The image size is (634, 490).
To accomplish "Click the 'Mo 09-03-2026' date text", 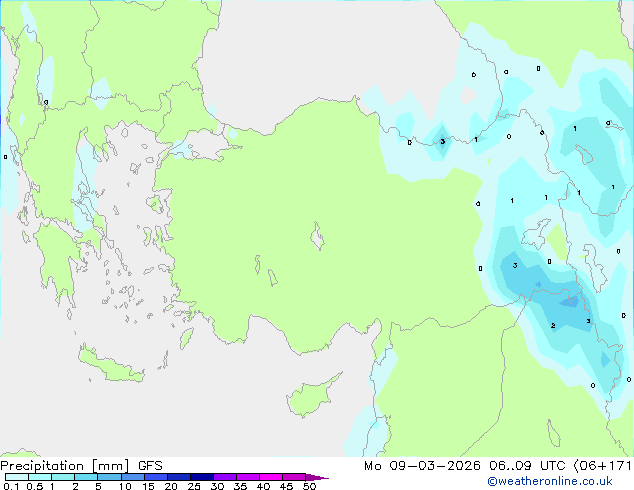I will (x=422, y=466).
